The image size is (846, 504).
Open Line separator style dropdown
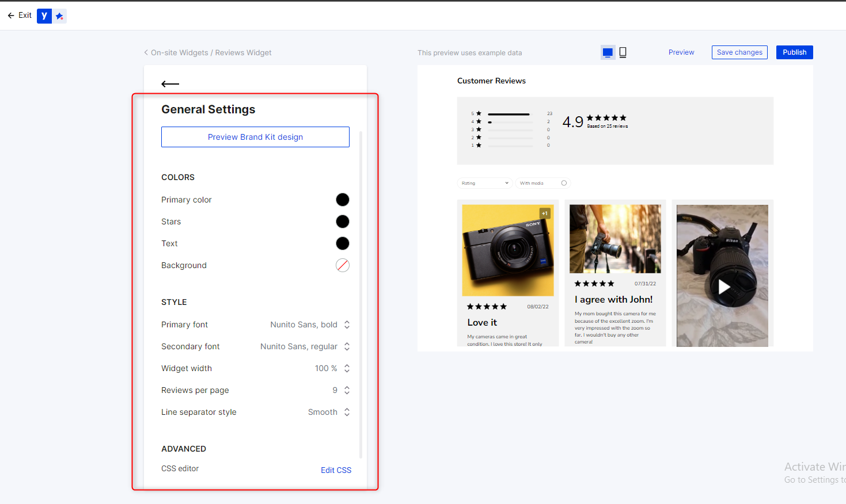[329, 412]
